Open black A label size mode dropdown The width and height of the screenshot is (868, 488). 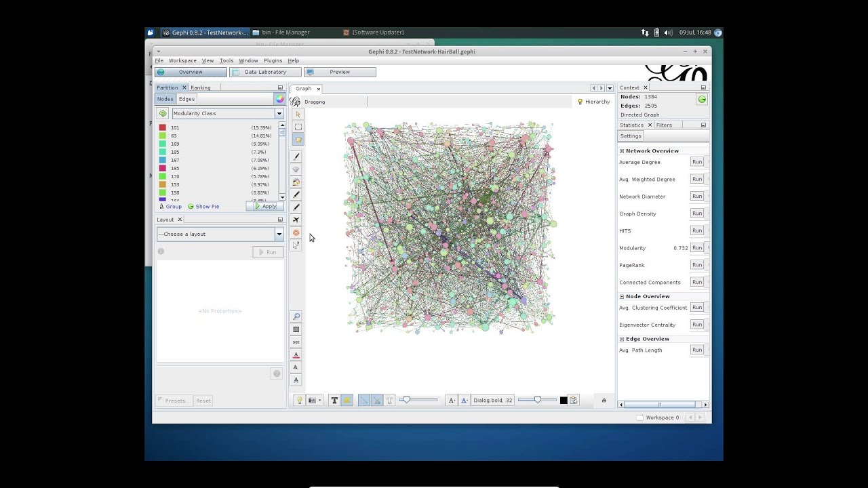point(452,401)
